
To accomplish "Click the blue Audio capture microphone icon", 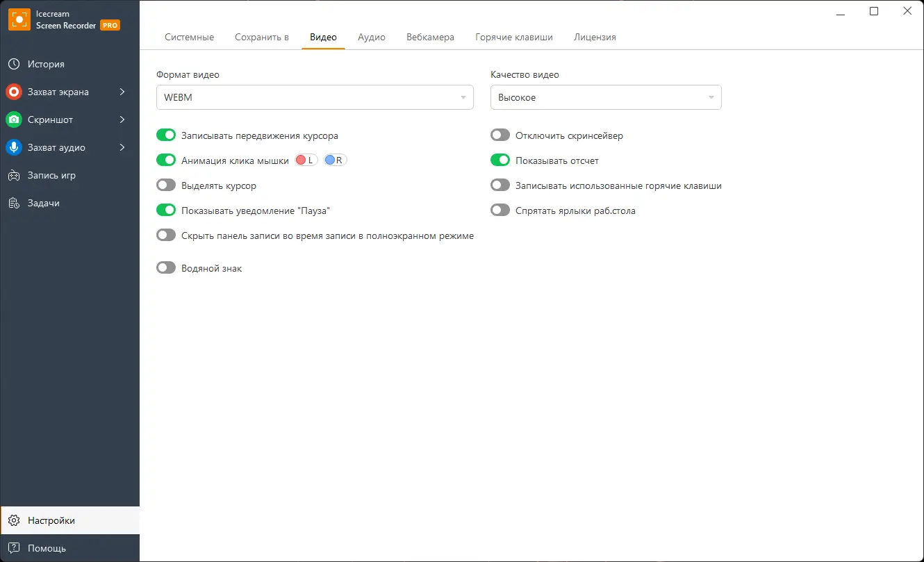I will (14, 147).
